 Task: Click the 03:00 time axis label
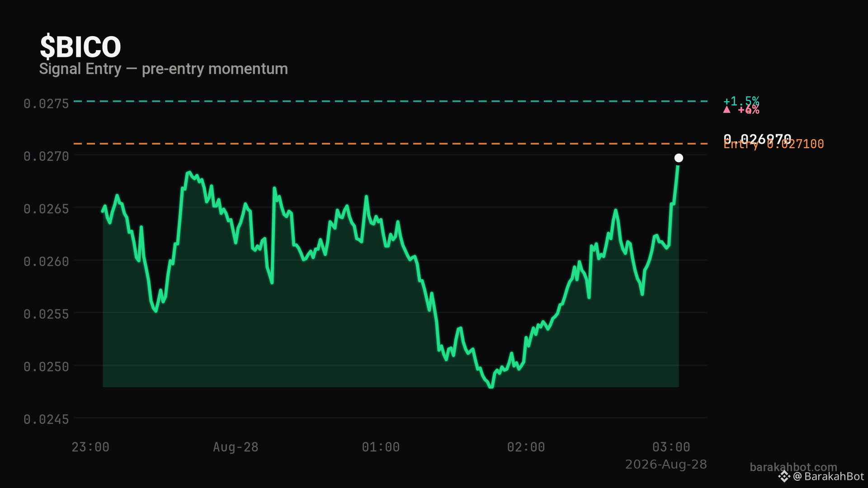point(671,447)
